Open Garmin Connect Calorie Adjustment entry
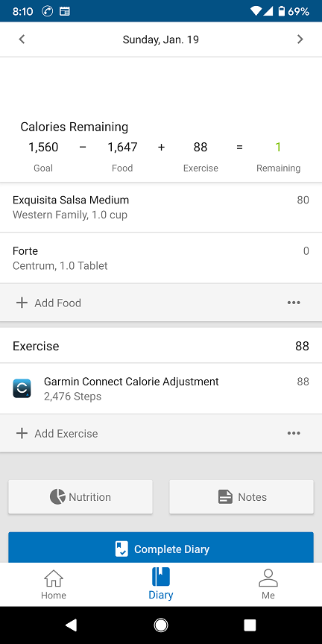The height and width of the screenshot is (644, 322). coord(161,388)
